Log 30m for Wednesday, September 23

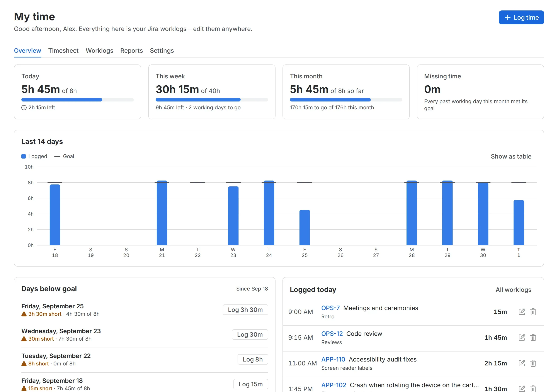[x=250, y=335]
